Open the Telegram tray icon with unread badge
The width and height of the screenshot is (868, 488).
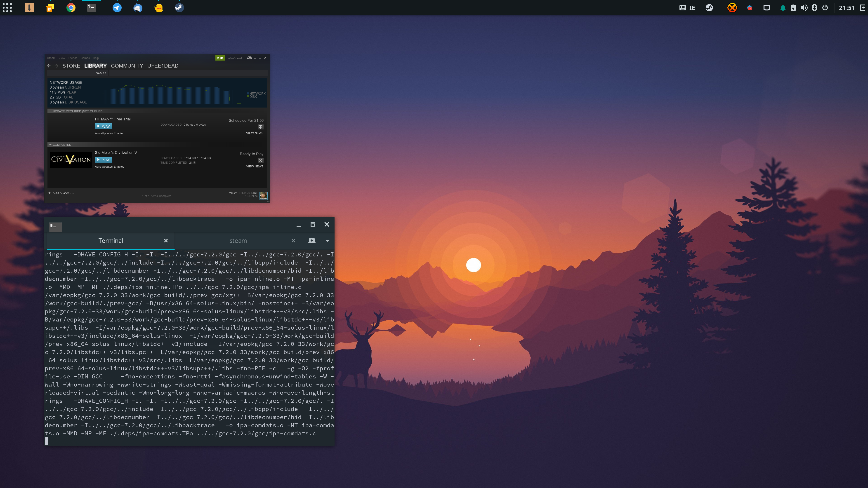pos(749,8)
